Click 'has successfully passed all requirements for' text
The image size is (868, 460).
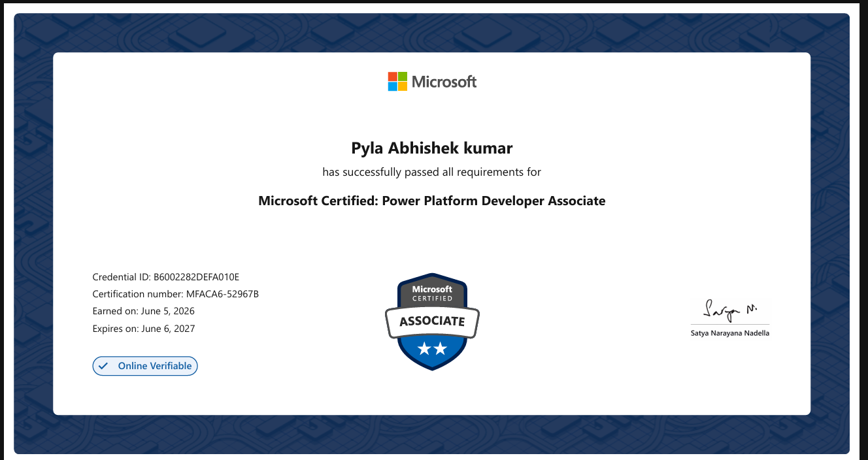[432, 172]
